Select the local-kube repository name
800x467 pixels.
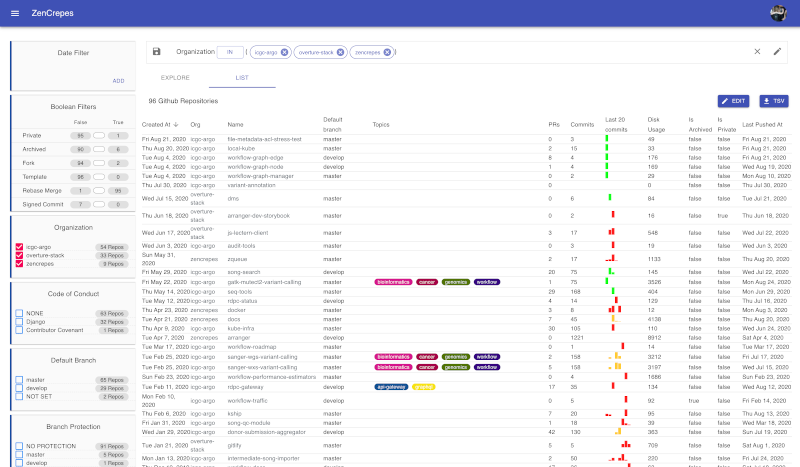pyautogui.click(x=241, y=149)
